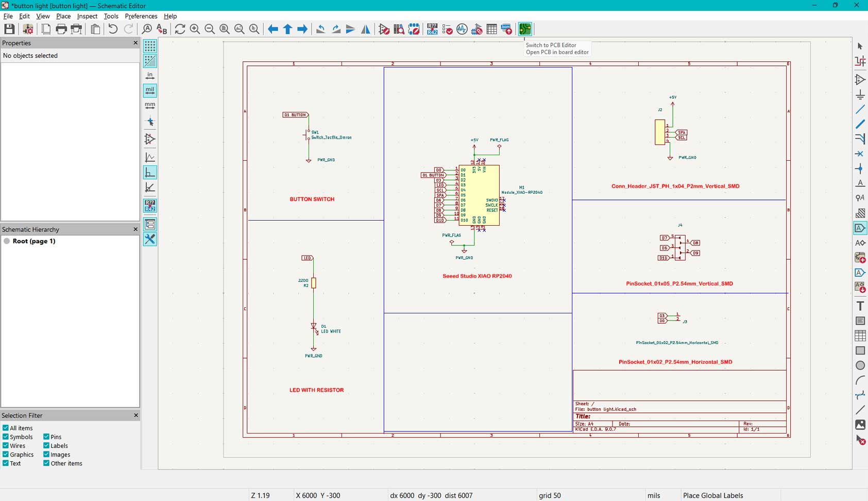Image resolution: width=868 pixels, height=501 pixels.
Task: Choose the Draw Wires tool
Action: point(860,109)
